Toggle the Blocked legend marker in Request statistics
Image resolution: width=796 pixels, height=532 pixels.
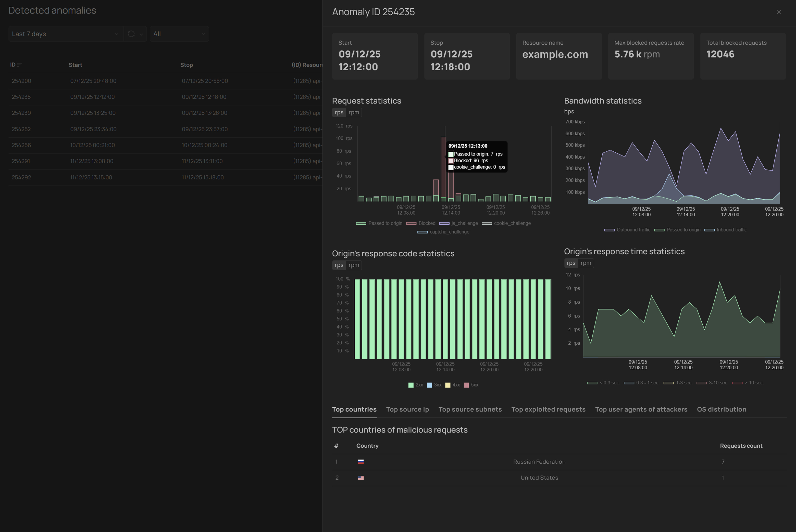pyautogui.click(x=411, y=223)
